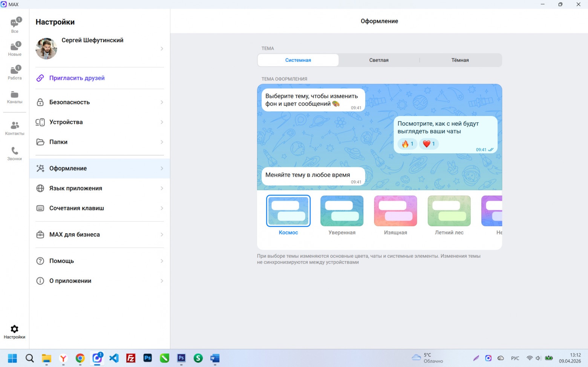Expand the profile row chevron for Сергей Шефутинский
Screen dimensions: 588x367
pos(162,49)
